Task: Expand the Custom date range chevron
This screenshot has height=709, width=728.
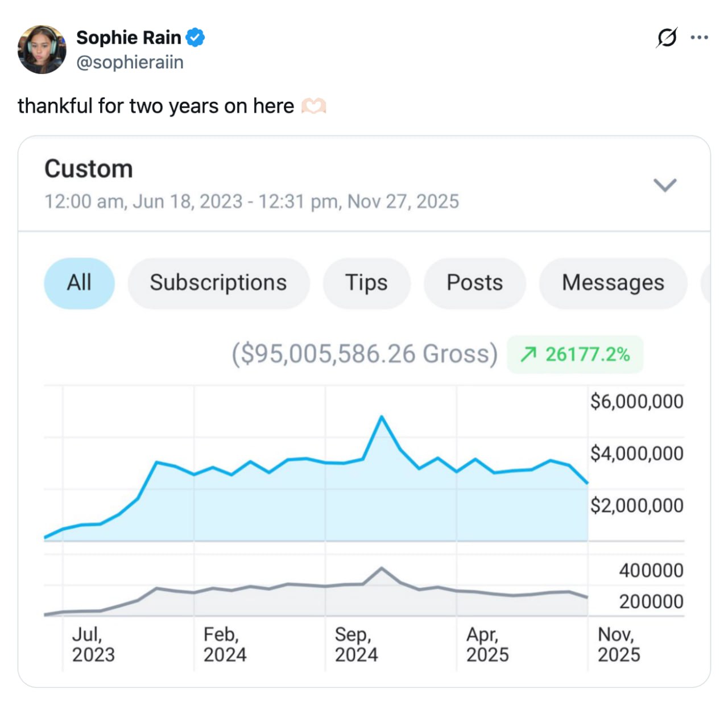Action: pos(664,185)
